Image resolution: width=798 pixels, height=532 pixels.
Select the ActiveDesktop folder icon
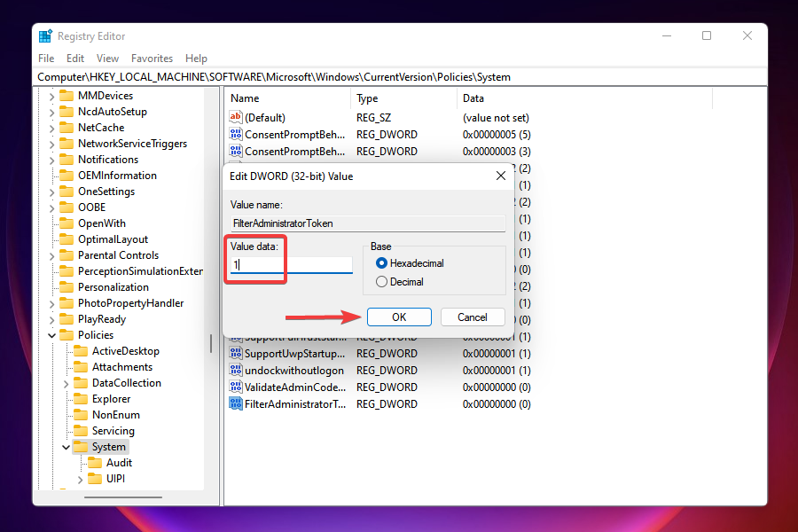(81, 351)
